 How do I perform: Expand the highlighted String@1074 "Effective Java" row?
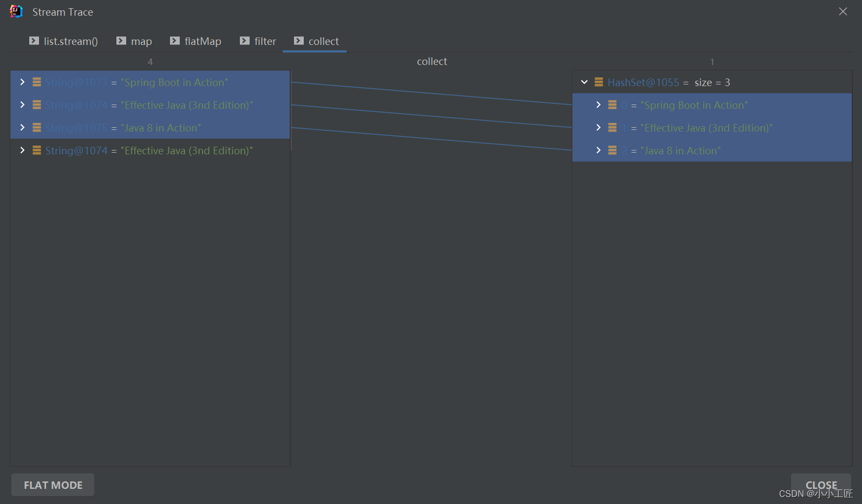click(x=22, y=104)
